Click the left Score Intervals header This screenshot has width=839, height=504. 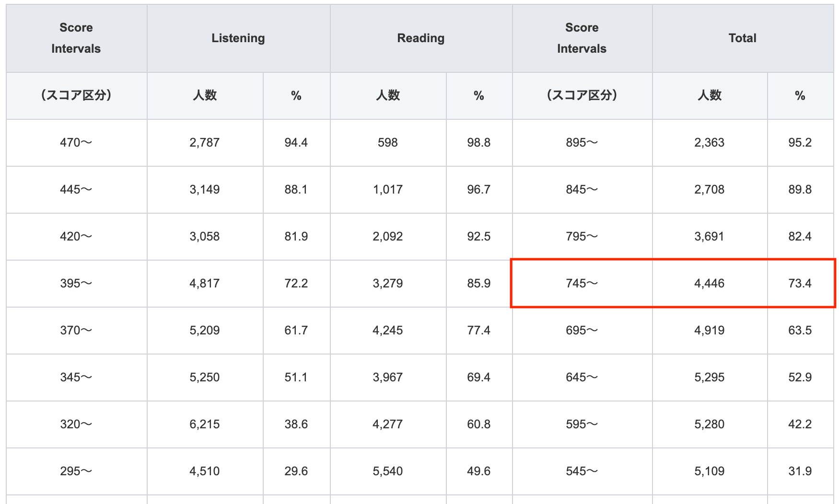click(x=76, y=38)
